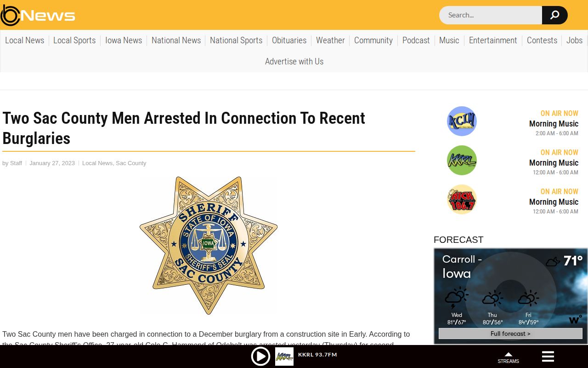
Task: Click the Sac County Sheriff badge image
Action: pyautogui.click(x=209, y=246)
